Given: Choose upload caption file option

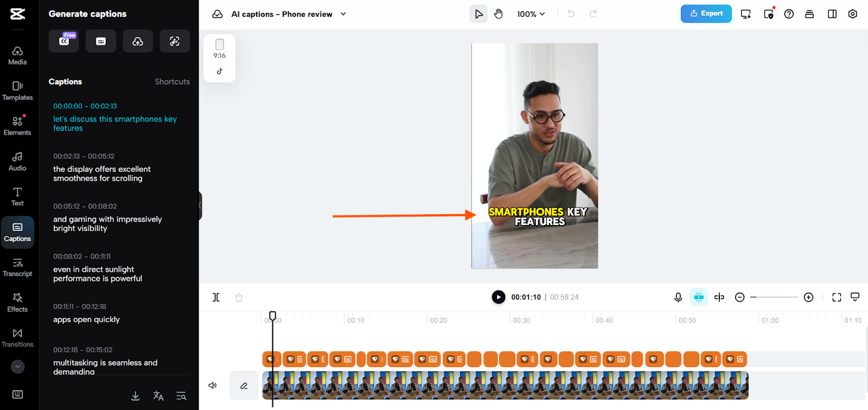Looking at the screenshot, I should point(138,41).
